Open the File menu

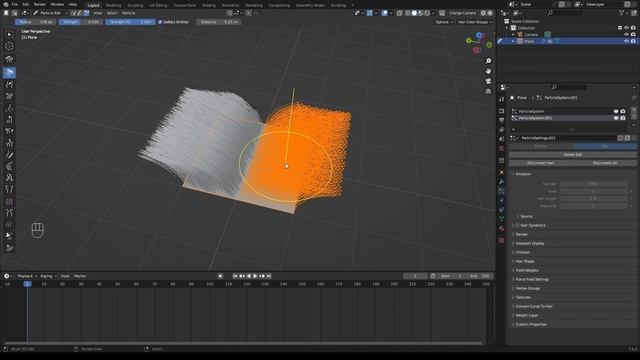(x=15, y=4)
